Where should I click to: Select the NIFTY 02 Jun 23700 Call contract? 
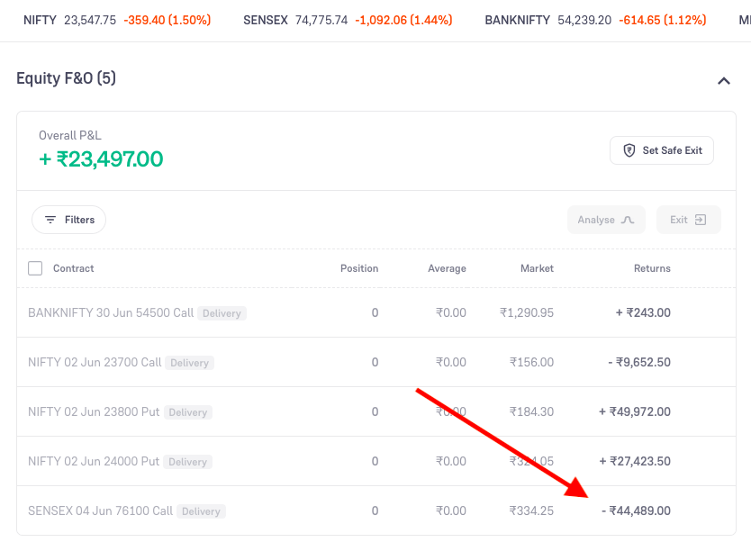click(x=376, y=362)
